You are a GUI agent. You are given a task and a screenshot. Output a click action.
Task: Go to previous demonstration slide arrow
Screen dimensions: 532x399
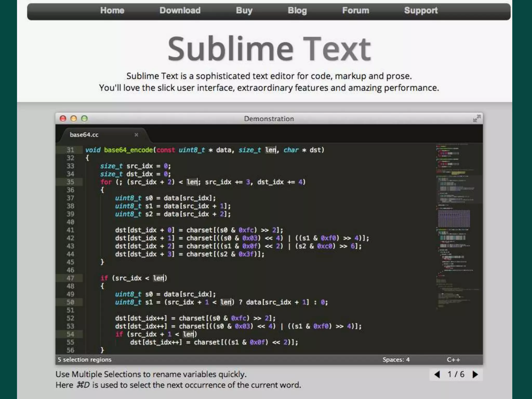(x=437, y=374)
